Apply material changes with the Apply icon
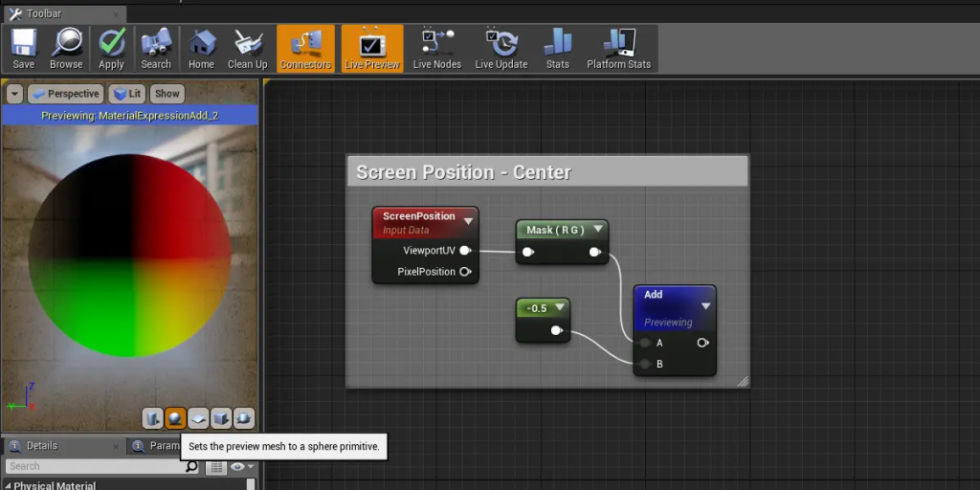 112,48
